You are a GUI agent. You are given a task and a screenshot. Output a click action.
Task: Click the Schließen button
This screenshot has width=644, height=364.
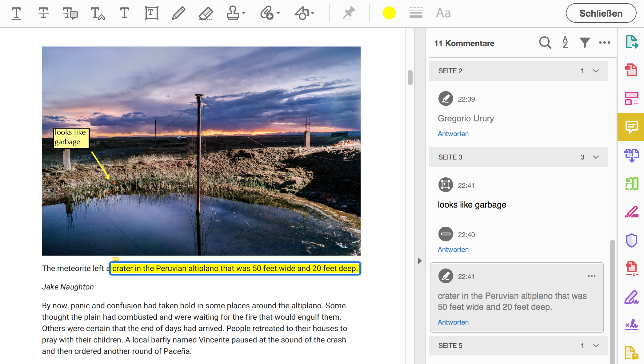pyautogui.click(x=601, y=13)
